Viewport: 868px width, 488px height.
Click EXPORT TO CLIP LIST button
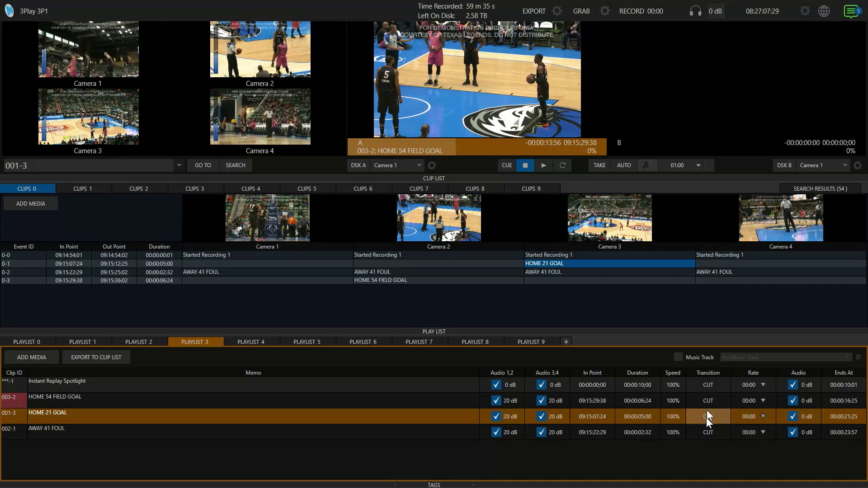[x=96, y=357]
